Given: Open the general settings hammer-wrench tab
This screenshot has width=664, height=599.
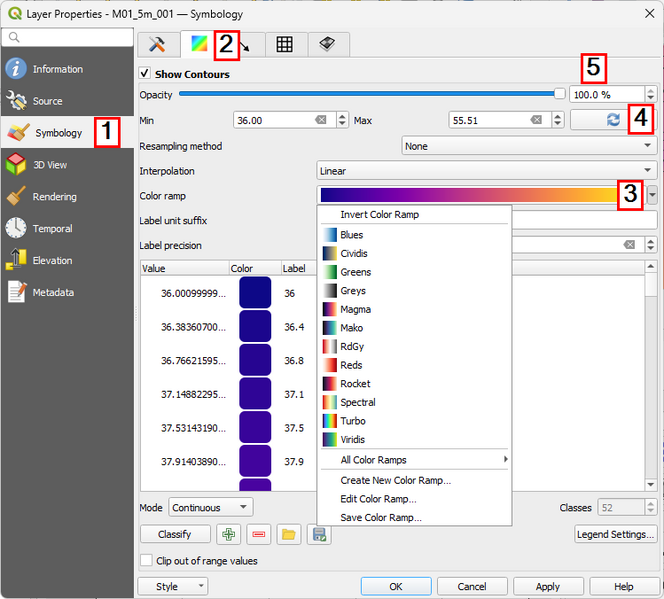Looking at the screenshot, I should coord(157,44).
